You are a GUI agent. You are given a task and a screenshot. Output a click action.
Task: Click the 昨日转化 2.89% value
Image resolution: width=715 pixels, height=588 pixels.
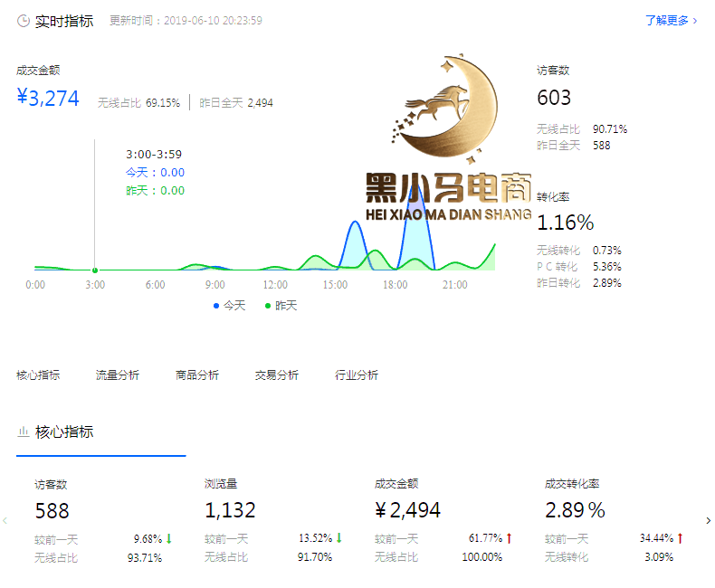607,283
